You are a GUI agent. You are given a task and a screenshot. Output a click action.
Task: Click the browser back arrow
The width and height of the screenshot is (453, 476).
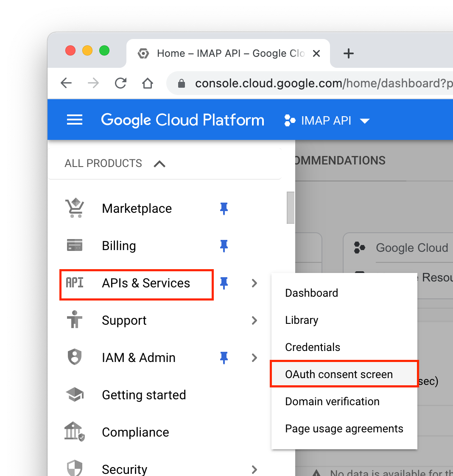click(66, 83)
